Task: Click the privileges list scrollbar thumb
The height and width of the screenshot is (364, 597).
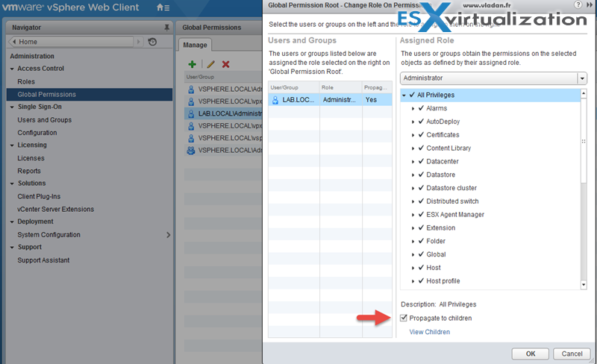Action: point(584,141)
